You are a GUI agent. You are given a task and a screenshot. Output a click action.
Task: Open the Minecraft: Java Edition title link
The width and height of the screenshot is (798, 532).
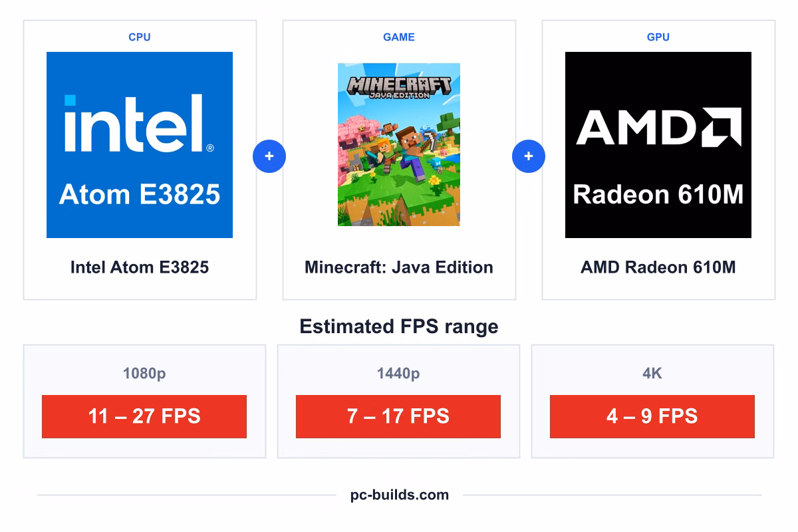[399, 267]
